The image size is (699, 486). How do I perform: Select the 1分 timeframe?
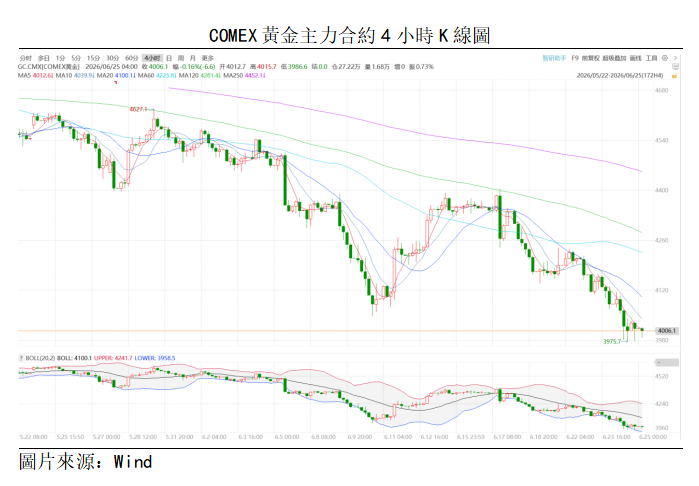tap(61, 58)
